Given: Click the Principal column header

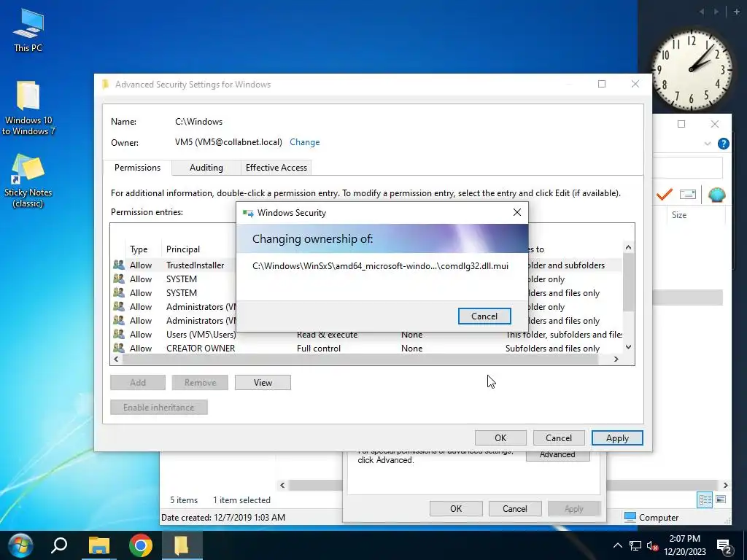Looking at the screenshot, I should pyautogui.click(x=183, y=249).
